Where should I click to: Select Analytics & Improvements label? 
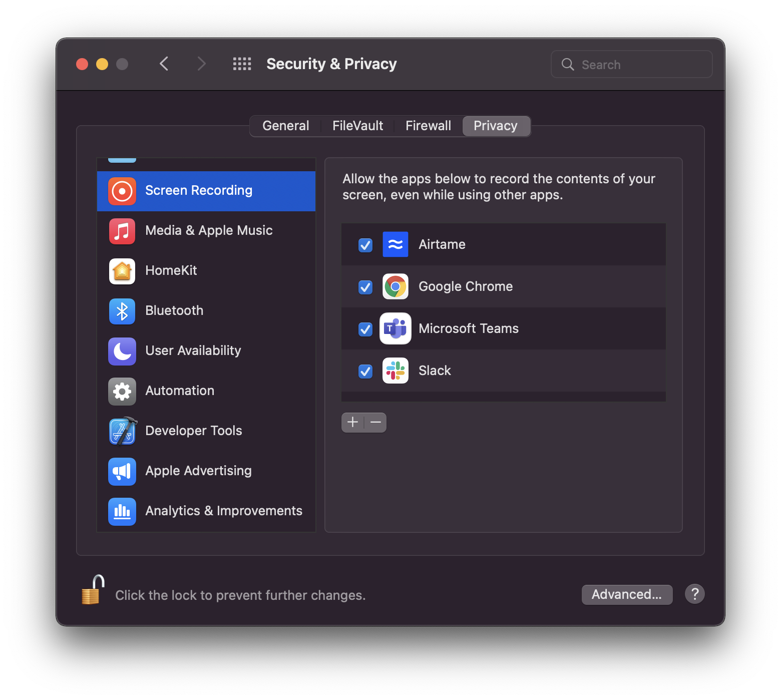[x=224, y=511]
